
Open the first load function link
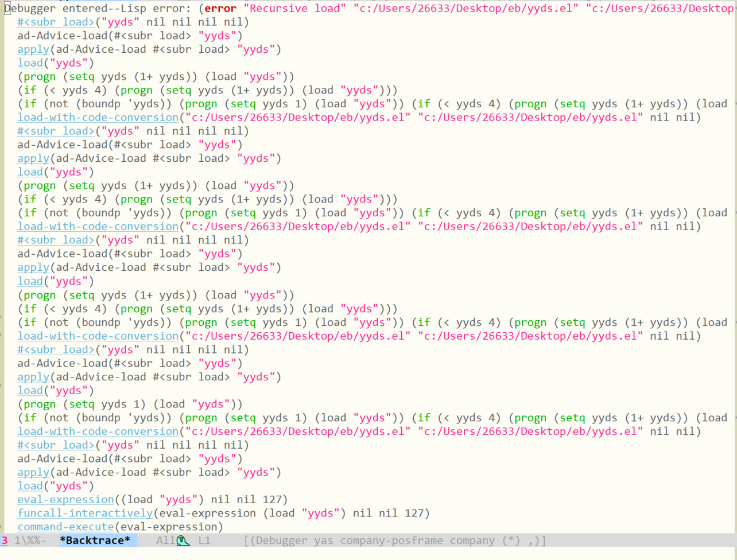click(30, 63)
